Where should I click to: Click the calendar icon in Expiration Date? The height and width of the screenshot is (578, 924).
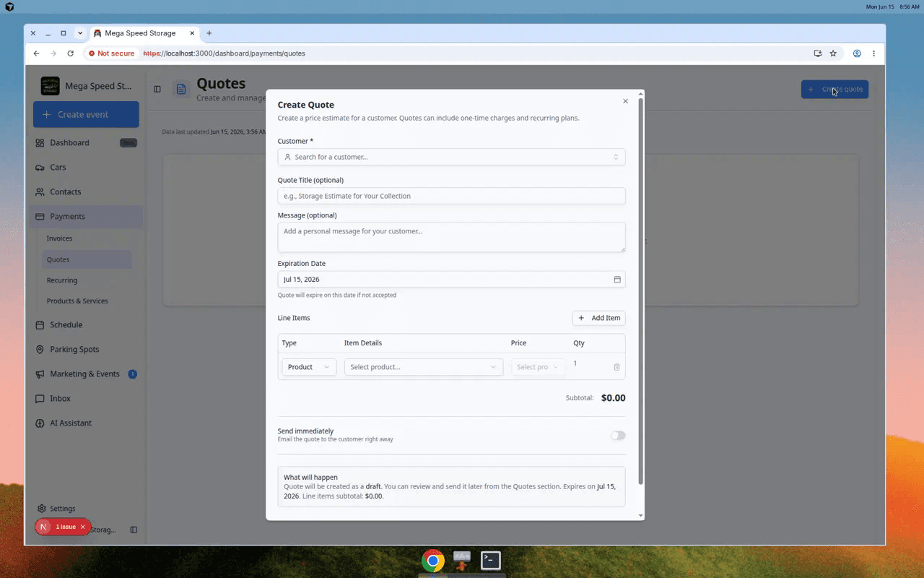coord(617,280)
